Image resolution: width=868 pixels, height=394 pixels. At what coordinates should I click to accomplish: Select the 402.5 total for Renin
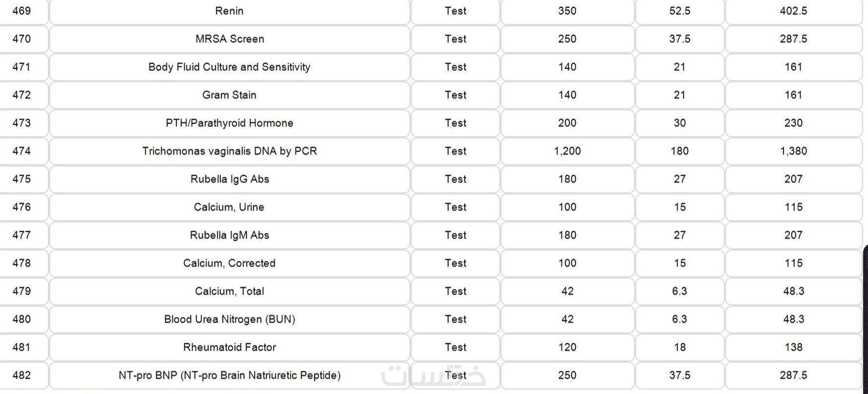pos(793,11)
